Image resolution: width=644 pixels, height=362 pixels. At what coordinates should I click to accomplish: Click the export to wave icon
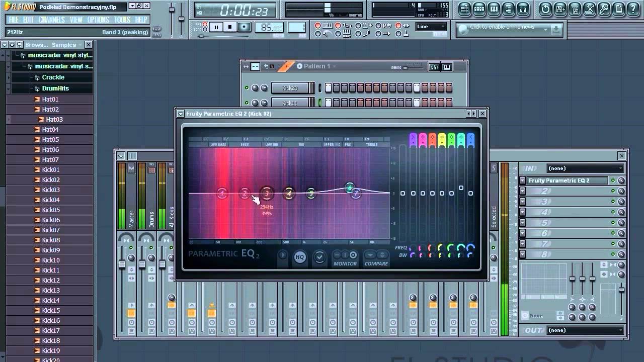pos(575,9)
